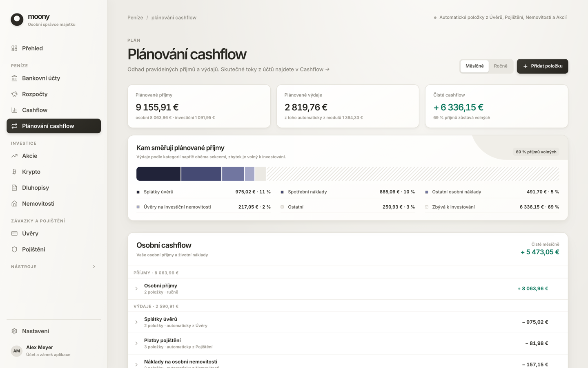Open Krypto in the sidebar
Screen dimensions: 588x368
click(53, 172)
